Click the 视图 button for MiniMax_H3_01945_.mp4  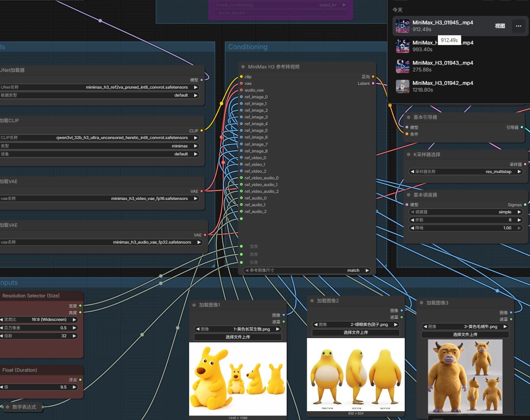500,26
